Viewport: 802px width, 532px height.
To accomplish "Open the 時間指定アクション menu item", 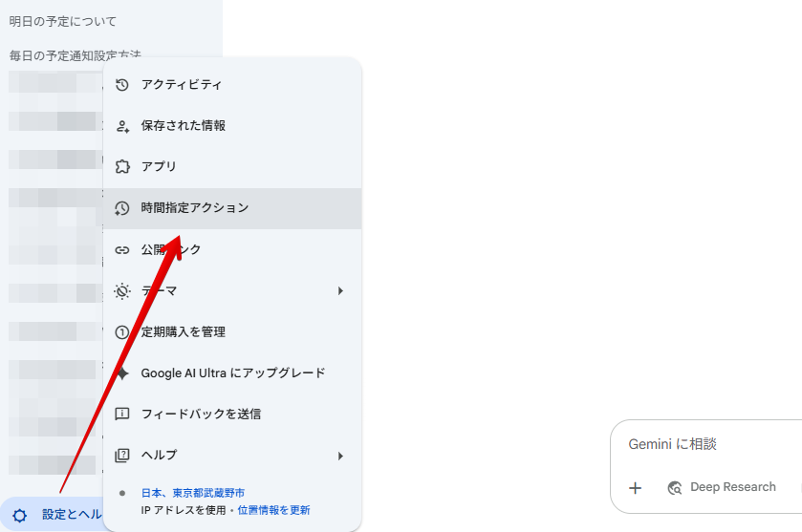I will click(x=195, y=208).
